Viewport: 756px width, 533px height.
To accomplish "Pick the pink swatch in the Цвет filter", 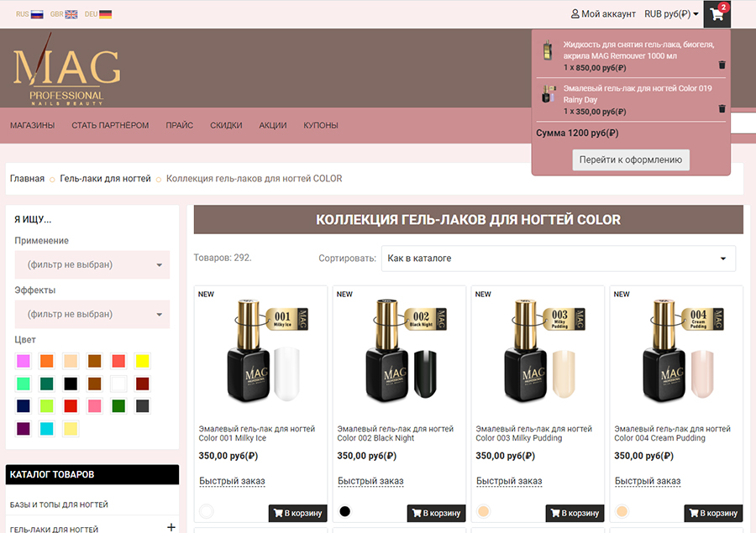I will click(x=23, y=360).
